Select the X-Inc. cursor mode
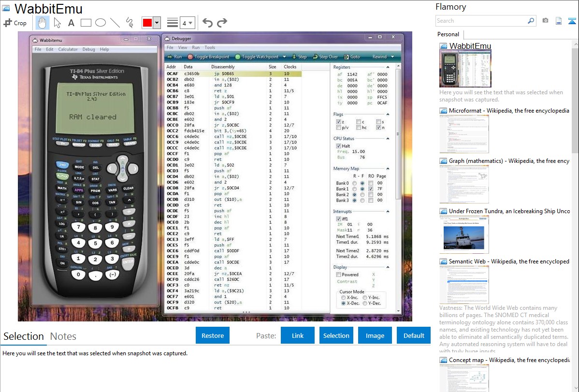 click(x=344, y=297)
